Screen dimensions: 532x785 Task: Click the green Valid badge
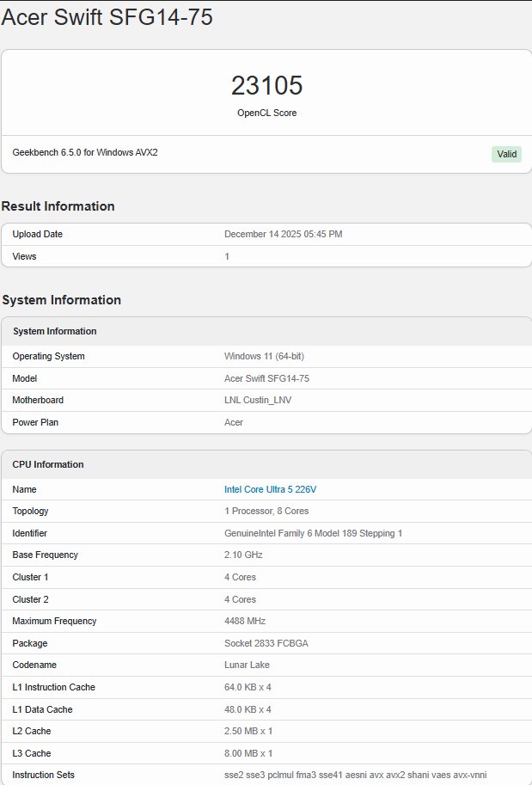tap(506, 154)
